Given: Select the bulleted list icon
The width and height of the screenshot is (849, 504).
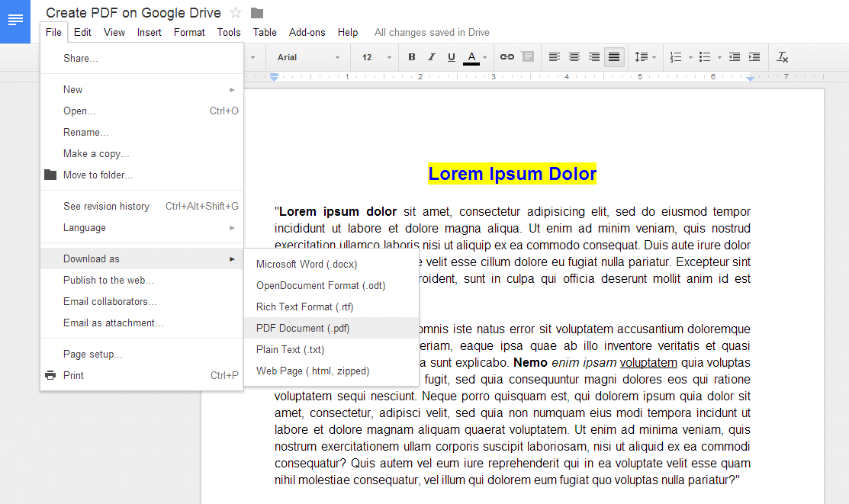Looking at the screenshot, I should point(704,57).
